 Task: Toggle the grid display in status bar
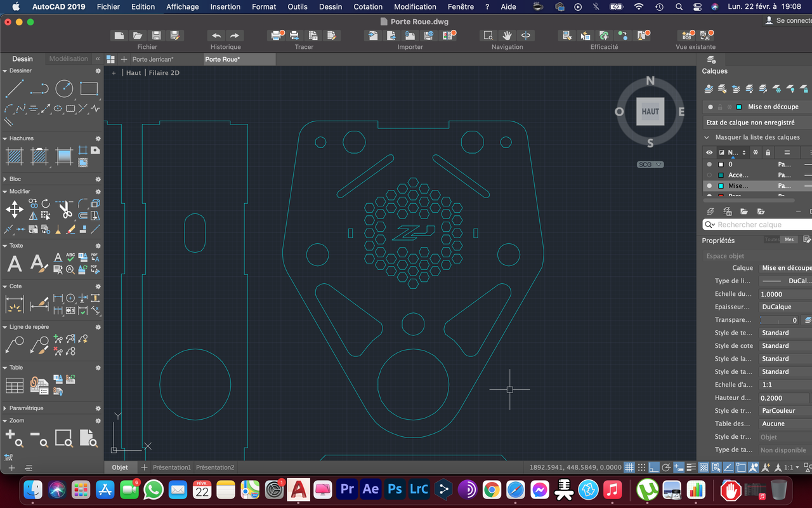[x=629, y=467]
